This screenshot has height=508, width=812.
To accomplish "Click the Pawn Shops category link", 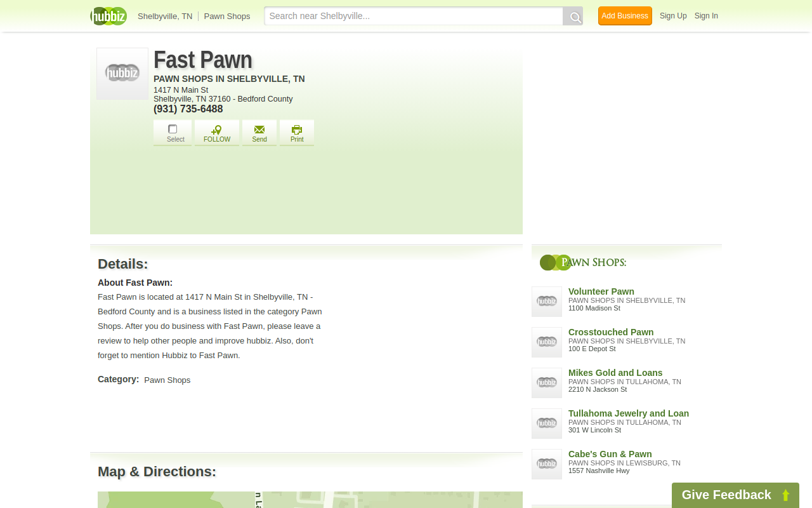I will [x=167, y=380].
